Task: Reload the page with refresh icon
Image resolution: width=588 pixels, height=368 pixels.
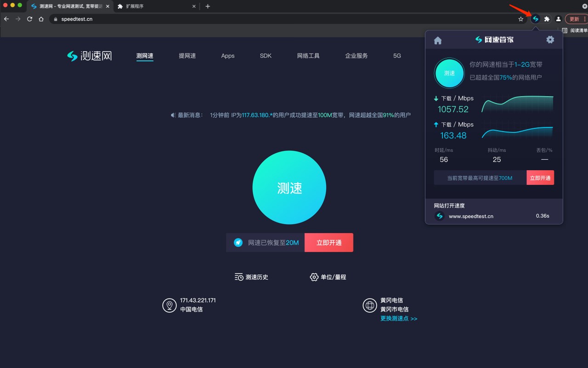Action: [29, 19]
